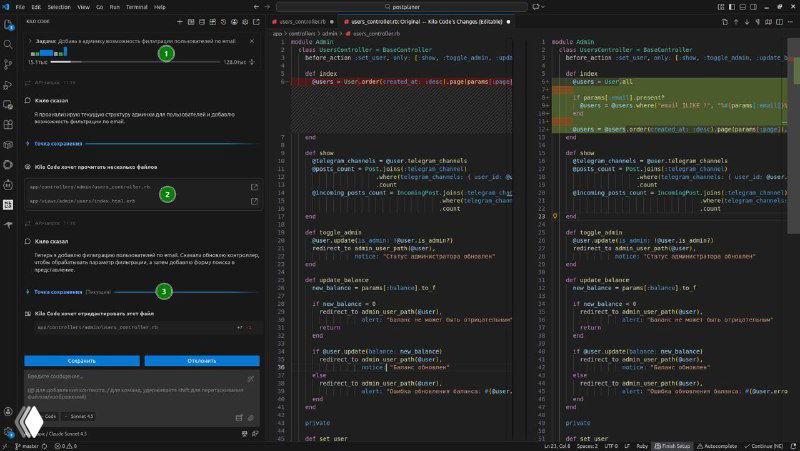
Task: Open the Source Control view
Action: [x=8, y=64]
